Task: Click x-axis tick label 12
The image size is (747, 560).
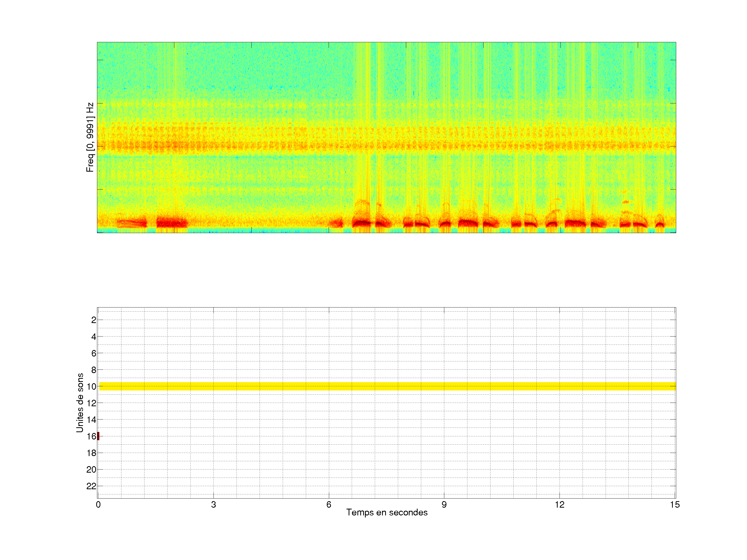Action: (x=559, y=505)
